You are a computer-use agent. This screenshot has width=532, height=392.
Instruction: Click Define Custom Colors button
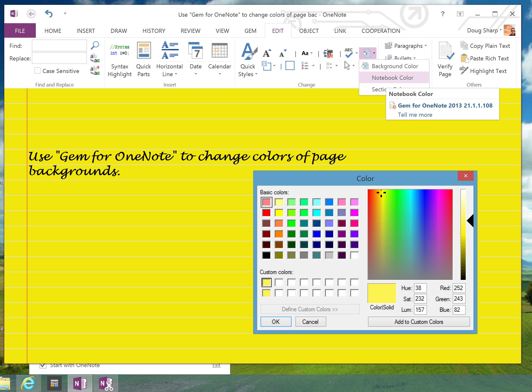coord(310,309)
